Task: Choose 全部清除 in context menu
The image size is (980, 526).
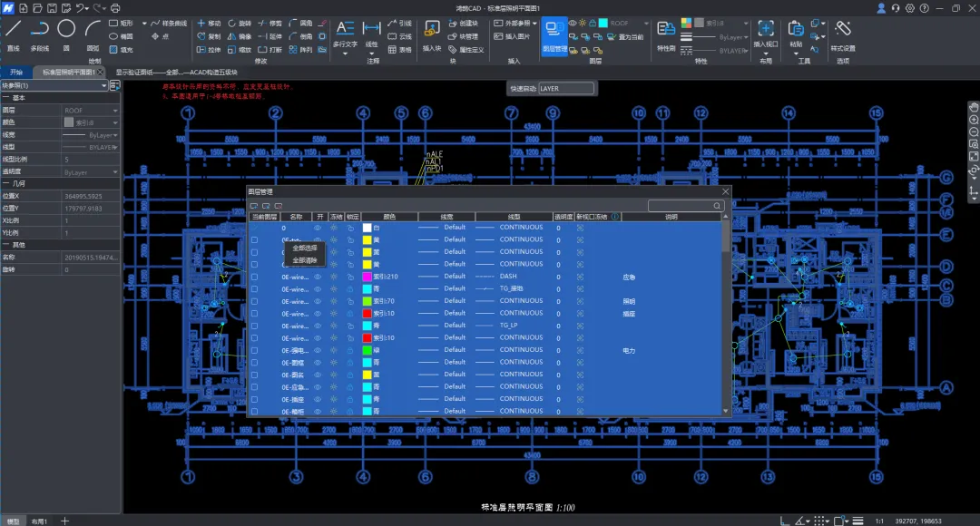Action: point(304,260)
